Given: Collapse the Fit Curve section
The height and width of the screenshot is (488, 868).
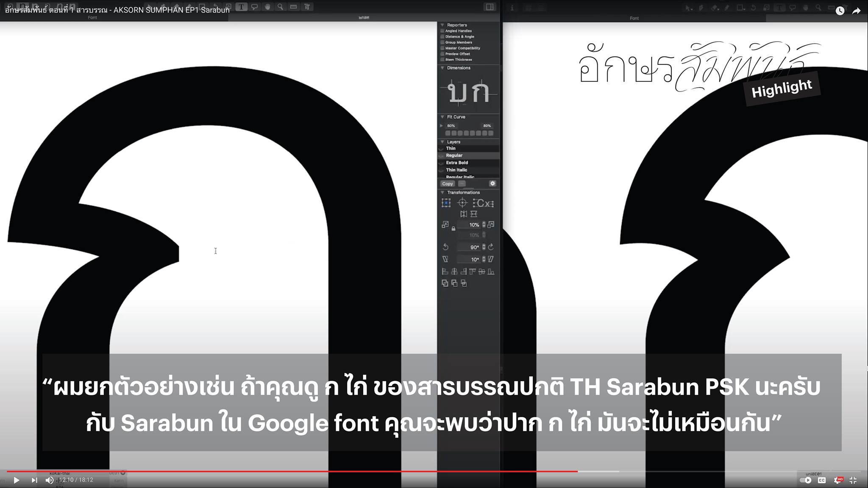Looking at the screenshot, I should [x=442, y=117].
